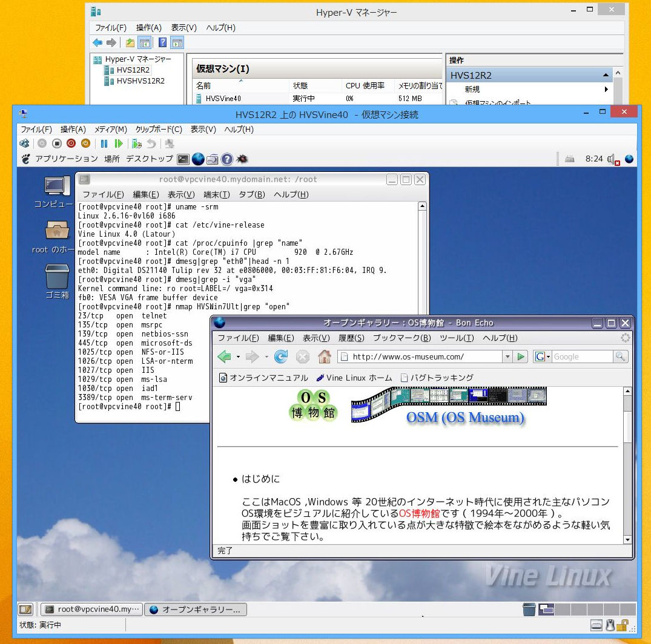Click the Stop loading icon in Bon Echo
The height and width of the screenshot is (644, 651).
click(x=303, y=356)
